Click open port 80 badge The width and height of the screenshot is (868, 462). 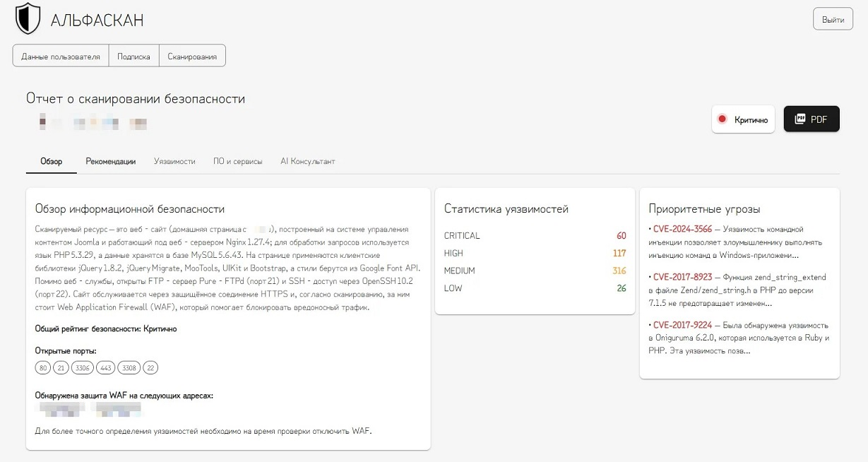click(43, 368)
